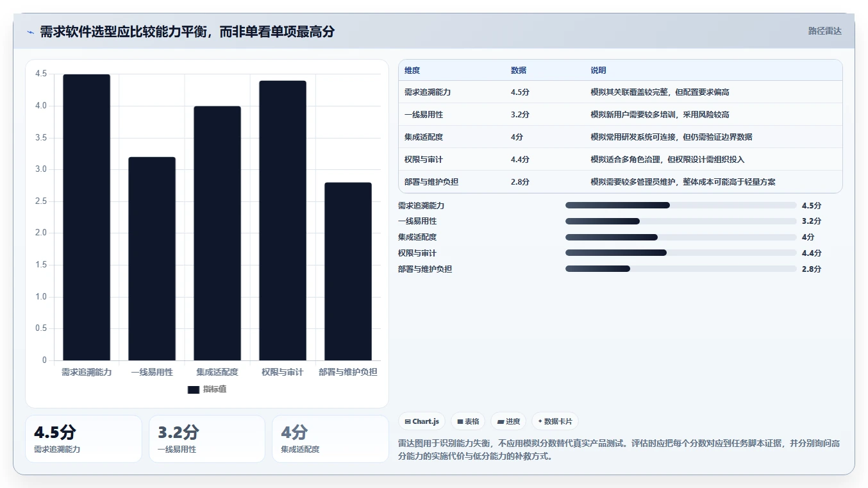Click the 路径雷达 label in the header
Viewport: 868px width, 488px height.
point(824,31)
